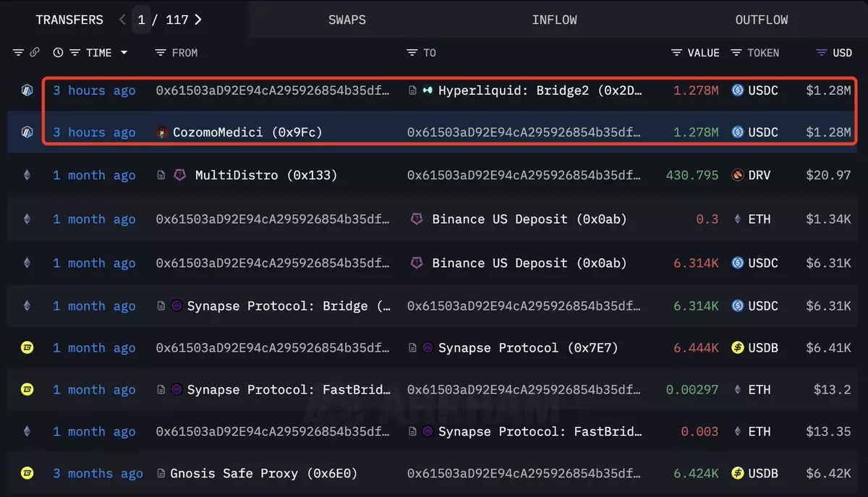This screenshot has width=868, height=497.
Task: Click the USDB token icon in Synapse row
Action: 738,348
